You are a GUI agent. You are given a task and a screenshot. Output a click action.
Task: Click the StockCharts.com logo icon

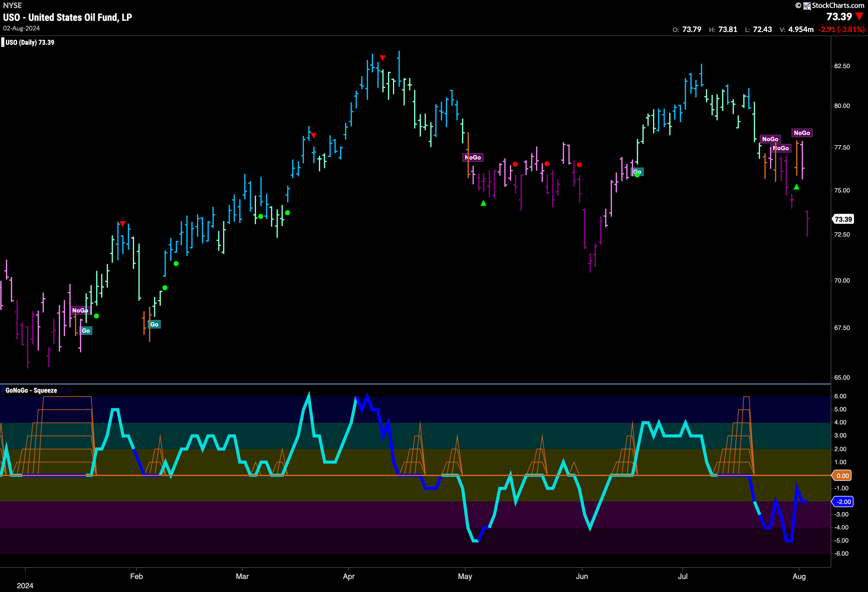point(807,6)
